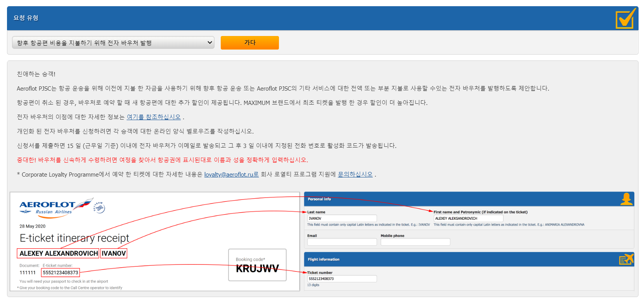The height and width of the screenshot is (299, 644).
Task: Click the empty Mobile phone field
Action: (x=415, y=242)
